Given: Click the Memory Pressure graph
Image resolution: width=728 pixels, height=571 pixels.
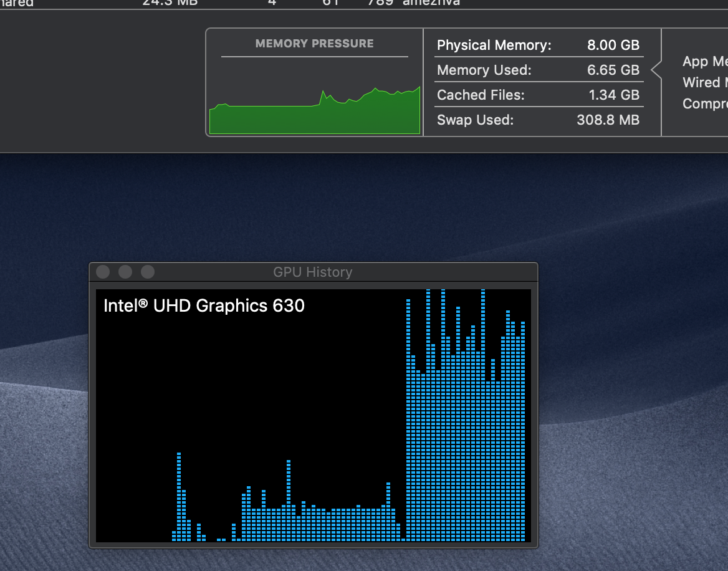Looking at the screenshot, I should point(315,110).
